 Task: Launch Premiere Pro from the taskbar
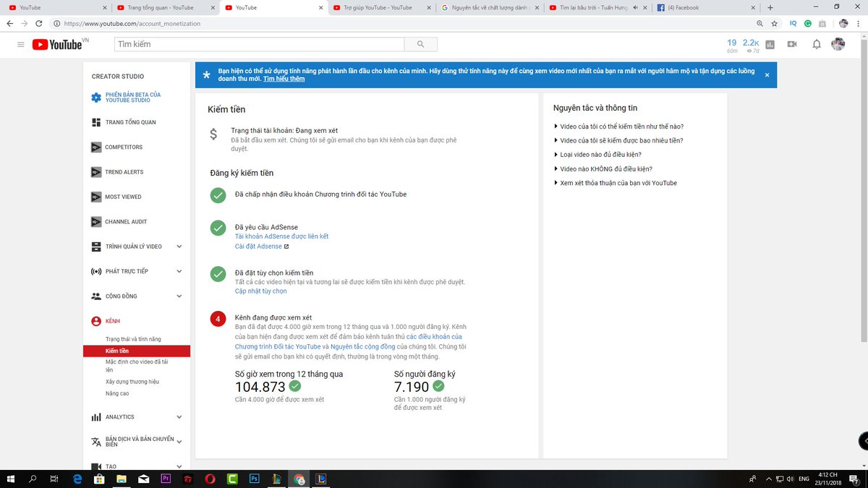(165, 479)
